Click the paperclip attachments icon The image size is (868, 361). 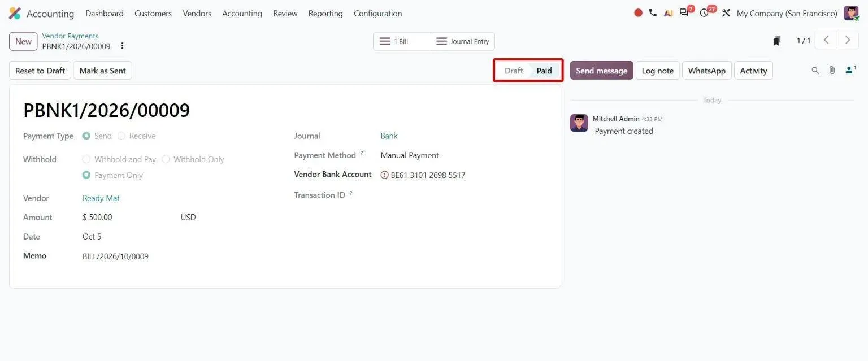coord(832,71)
